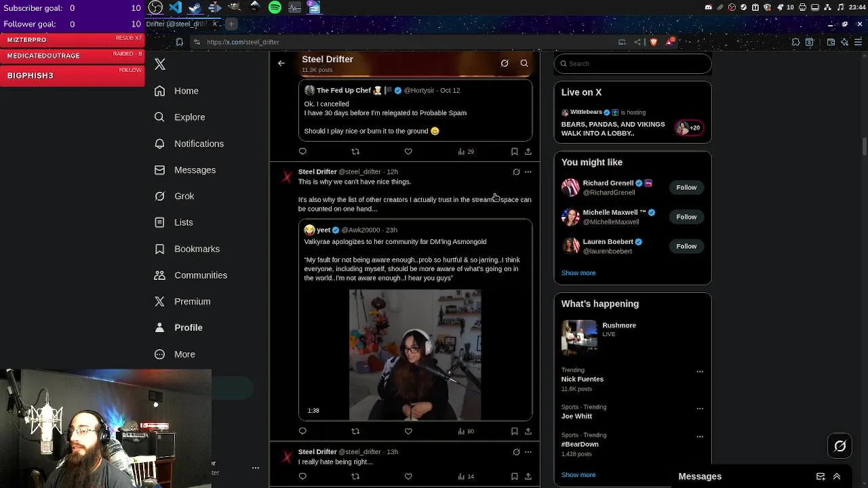Like the "nice things" post with 80 views
This screenshot has height=488, width=868.
pos(408,431)
